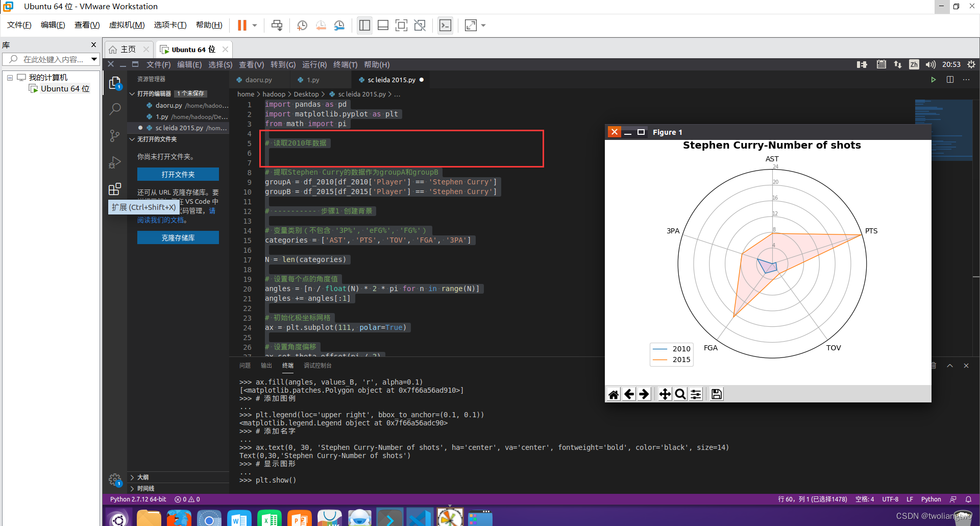Open the VM snapshot manager
Image resolution: width=980 pixels, height=526 pixels.
[x=339, y=25]
